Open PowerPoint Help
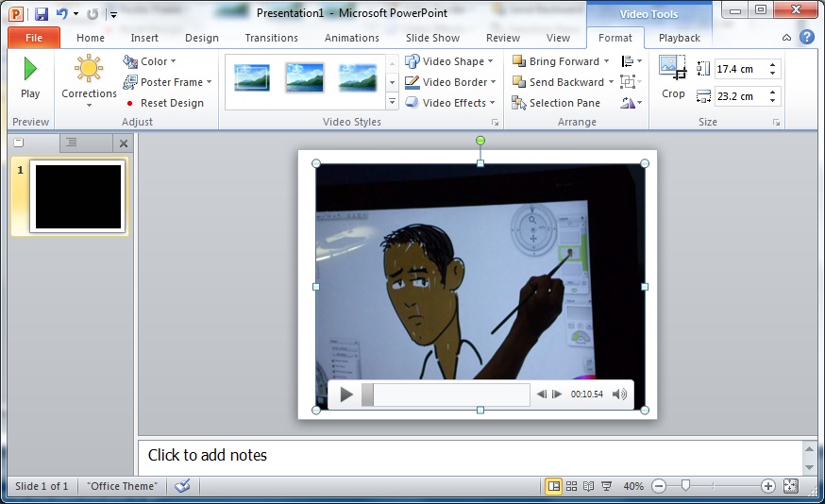Image resolution: width=825 pixels, height=504 pixels. pos(806,37)
